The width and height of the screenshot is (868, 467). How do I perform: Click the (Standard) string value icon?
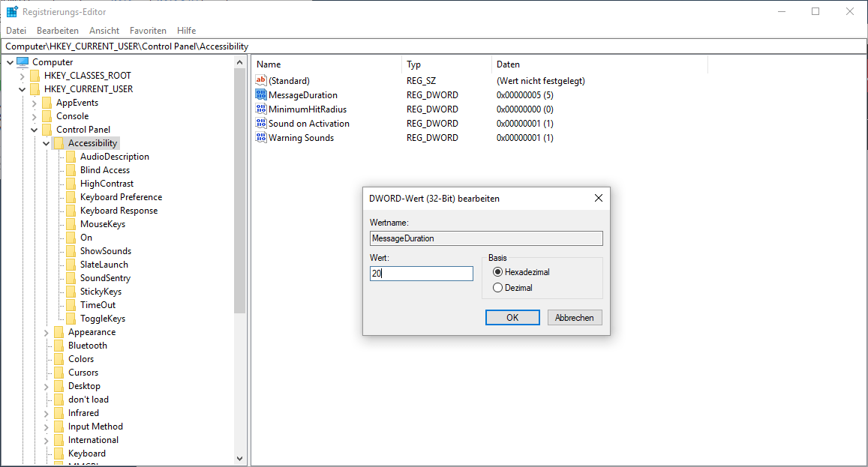[261, 81]
